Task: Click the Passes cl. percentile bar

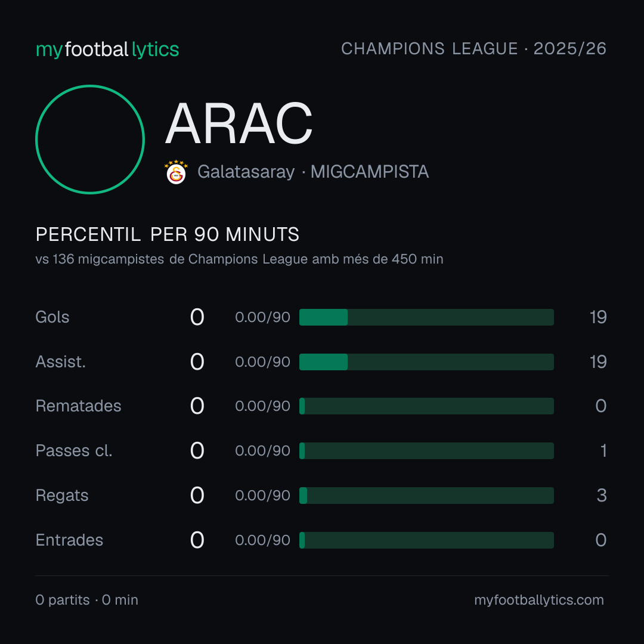Action: (x=426, y=451)
